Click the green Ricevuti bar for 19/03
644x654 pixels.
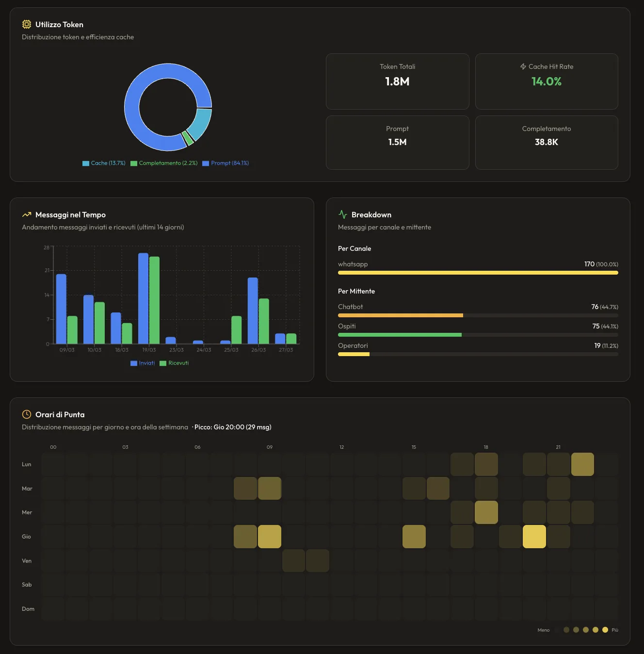[x=154, y=300]
